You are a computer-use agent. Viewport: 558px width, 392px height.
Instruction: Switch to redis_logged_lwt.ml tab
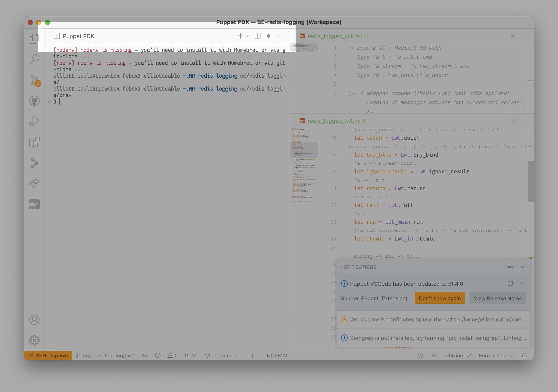click(x=334, y=121)
